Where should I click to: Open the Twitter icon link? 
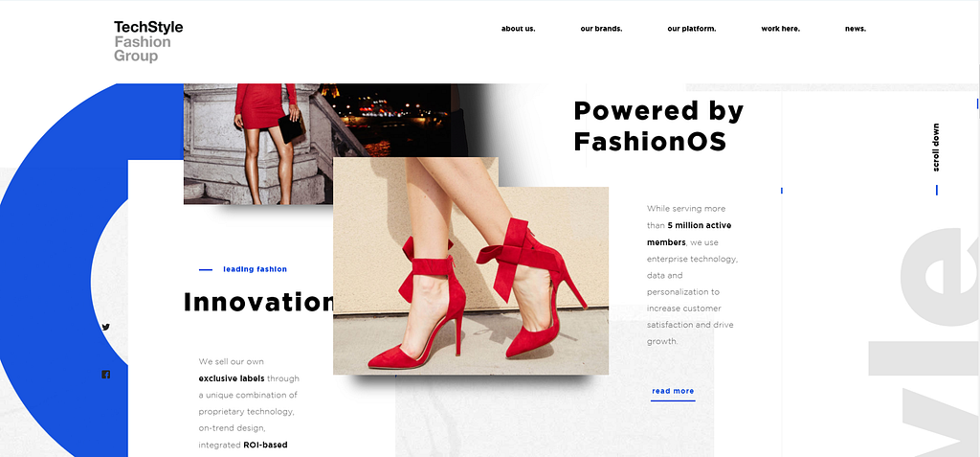click(x=105, y=327)
